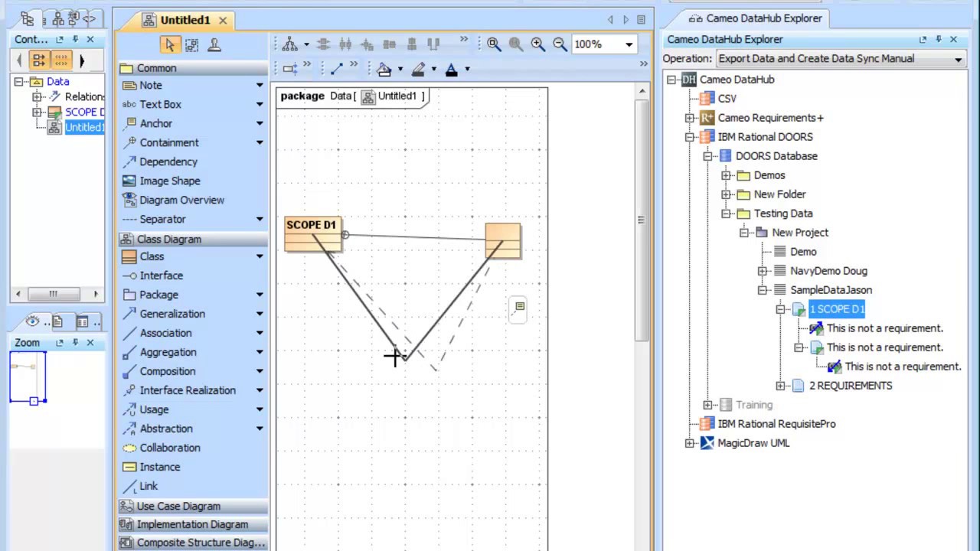The width and height of the screenshot is (980, 551).
Task: Select the Interface tool
Action: 161,275
